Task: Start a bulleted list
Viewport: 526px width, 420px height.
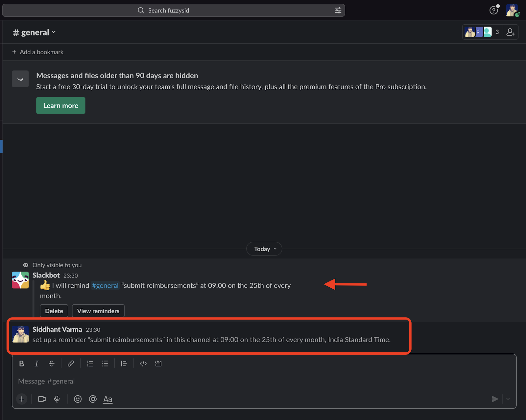Action: pos(105,364)
